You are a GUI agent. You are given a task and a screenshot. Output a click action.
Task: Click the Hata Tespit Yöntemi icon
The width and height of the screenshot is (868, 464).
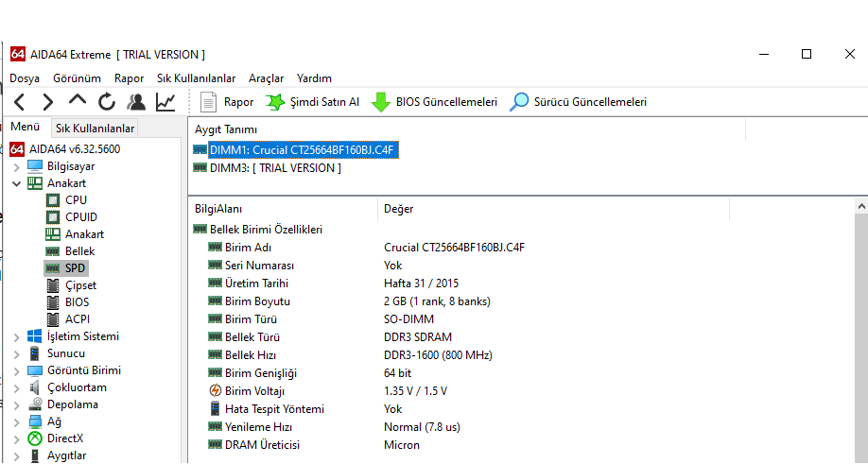click(x=215, y=409)
